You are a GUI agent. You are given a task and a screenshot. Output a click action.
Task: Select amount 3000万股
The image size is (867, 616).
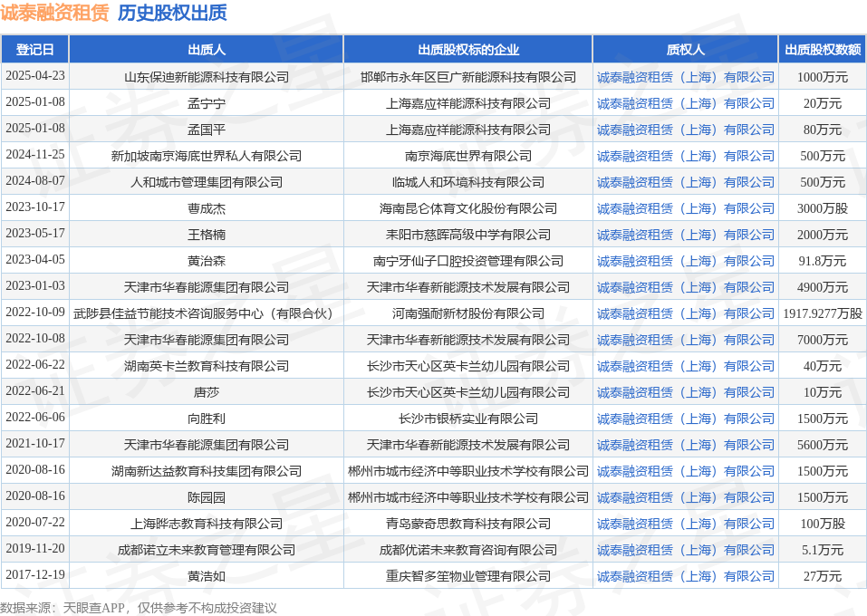[823, 208]
